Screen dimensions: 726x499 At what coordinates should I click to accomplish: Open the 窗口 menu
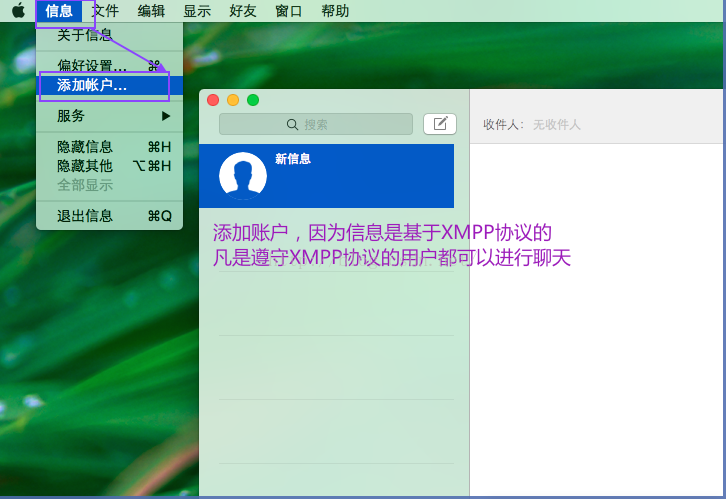pyautogui.click(x=288, y=11)
